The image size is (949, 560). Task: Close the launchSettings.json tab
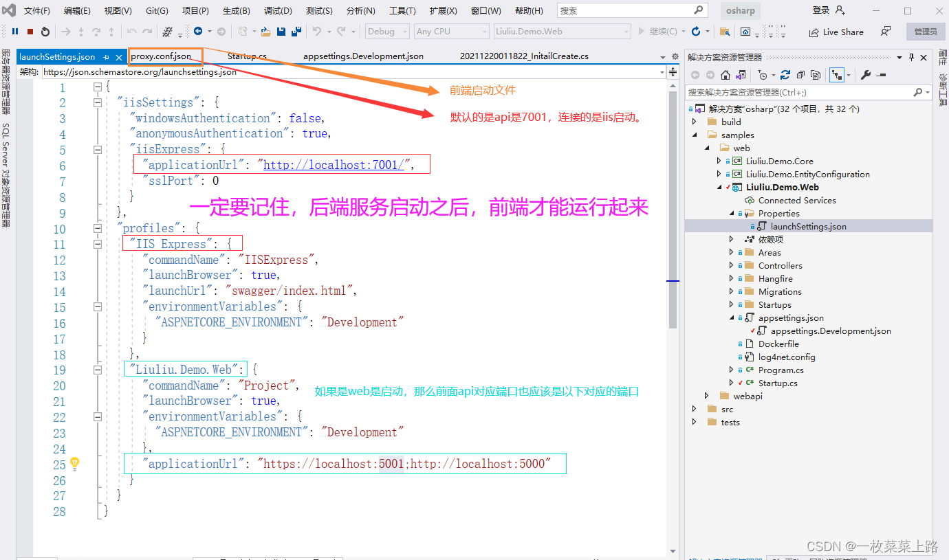(x=118, y=56)
